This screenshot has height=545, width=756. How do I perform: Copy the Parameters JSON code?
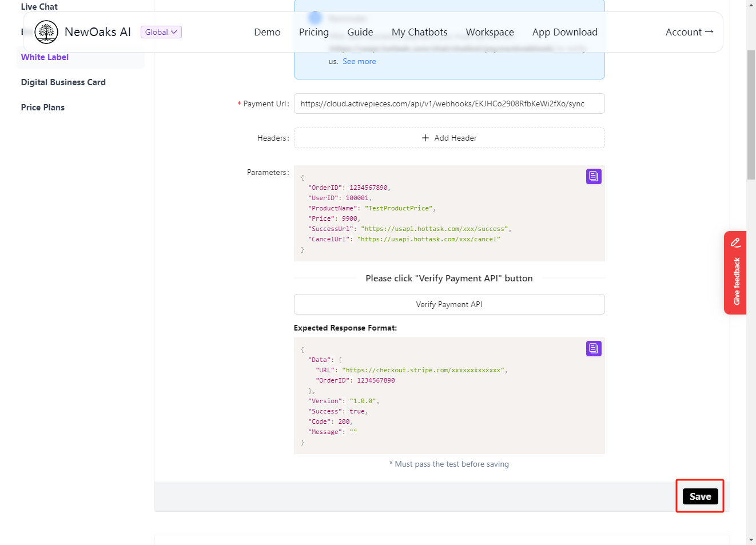coord(594,176)
